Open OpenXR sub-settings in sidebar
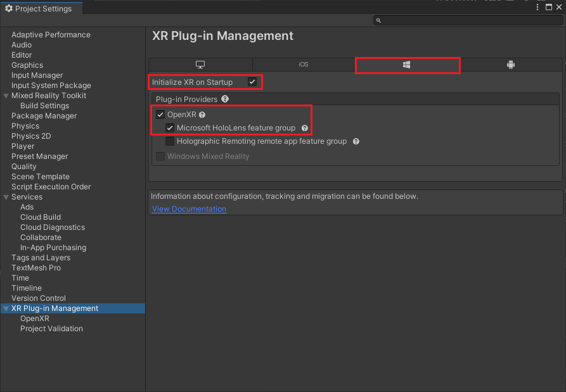Viewport: 566px width, 392px height. (x=35, y=319)
